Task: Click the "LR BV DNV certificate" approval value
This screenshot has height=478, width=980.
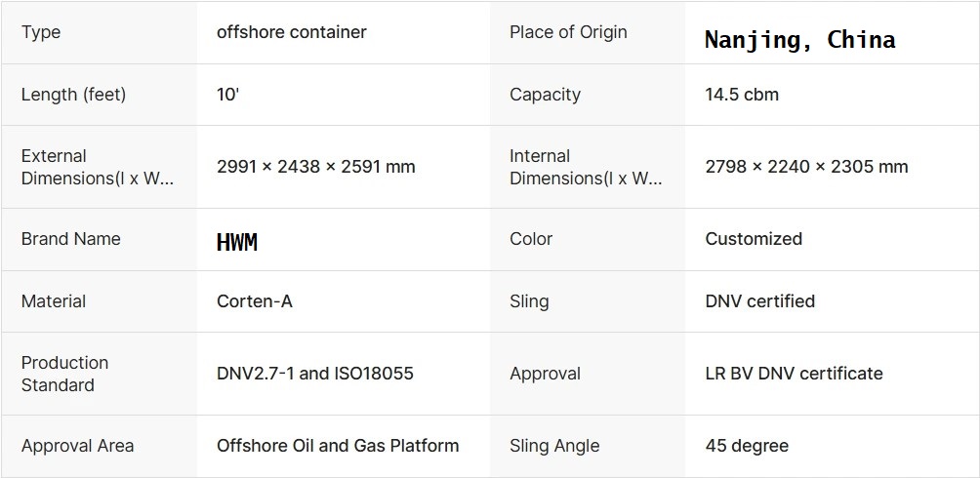Action: coord(794,374)
